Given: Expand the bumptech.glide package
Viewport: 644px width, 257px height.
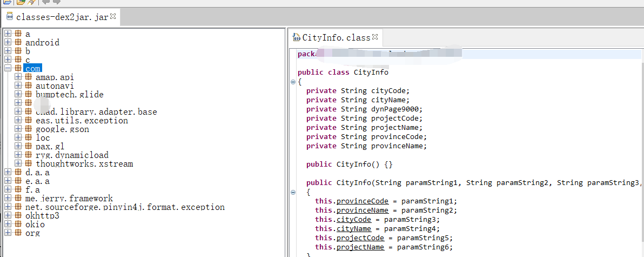Looking at the screenshot, I should [x=18, y=94].
